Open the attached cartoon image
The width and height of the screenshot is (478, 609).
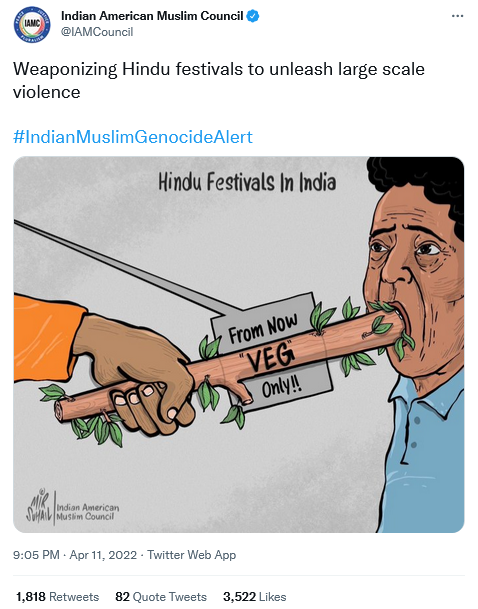coord(239,345)
